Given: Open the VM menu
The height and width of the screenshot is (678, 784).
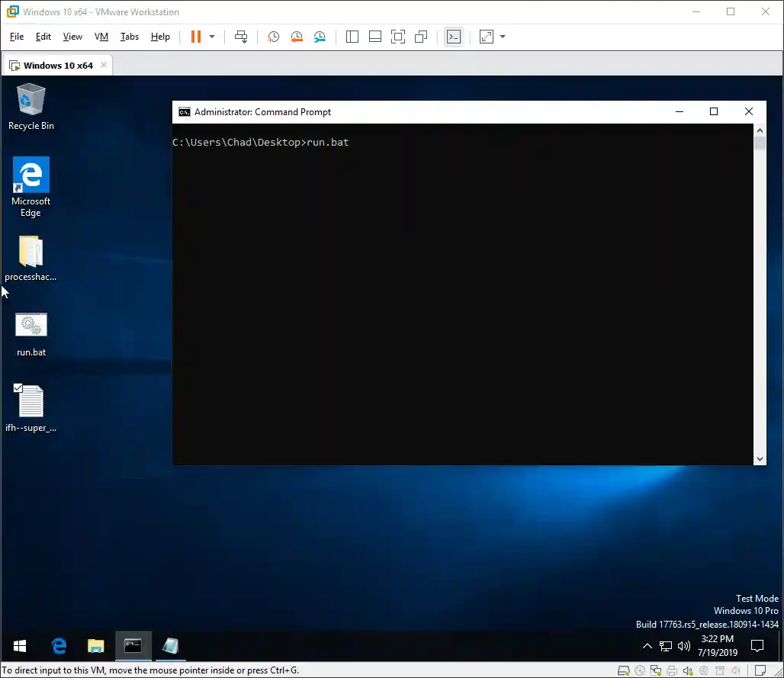Looking at the screenshot, I should pos(101,36).
